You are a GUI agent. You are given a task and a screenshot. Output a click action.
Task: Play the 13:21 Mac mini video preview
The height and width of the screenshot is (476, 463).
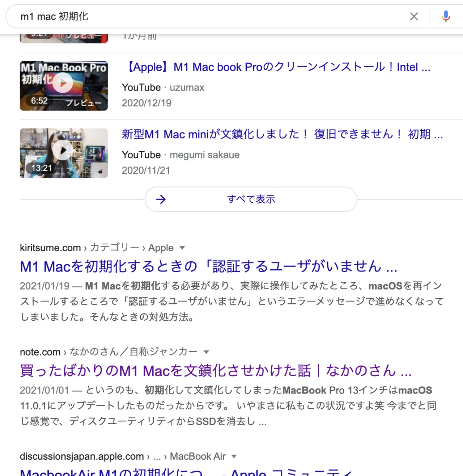(x=64, y=153)
